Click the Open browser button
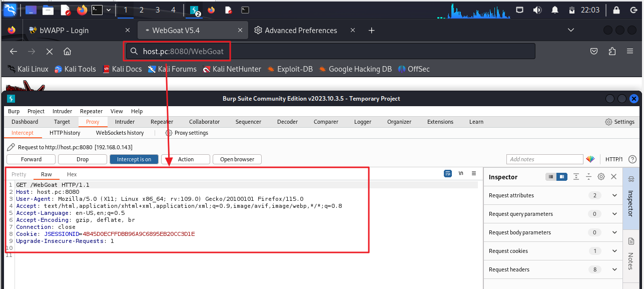This screenshot has width=644, height=289. pyautogui.click(x=237, y=159)
